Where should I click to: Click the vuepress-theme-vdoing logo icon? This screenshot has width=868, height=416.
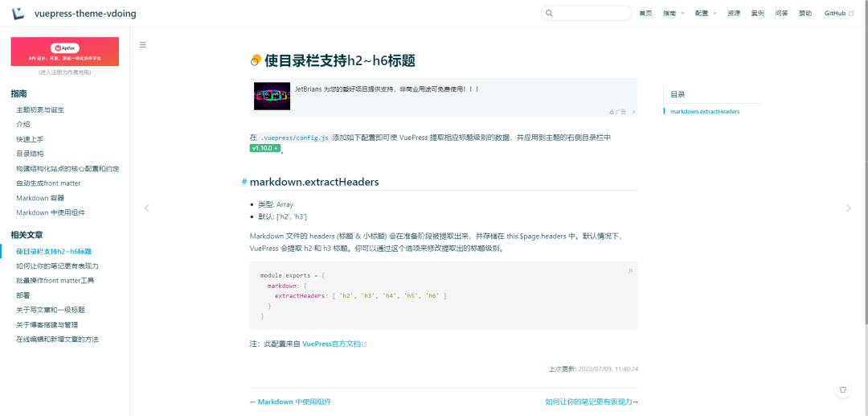coord(18,14)
